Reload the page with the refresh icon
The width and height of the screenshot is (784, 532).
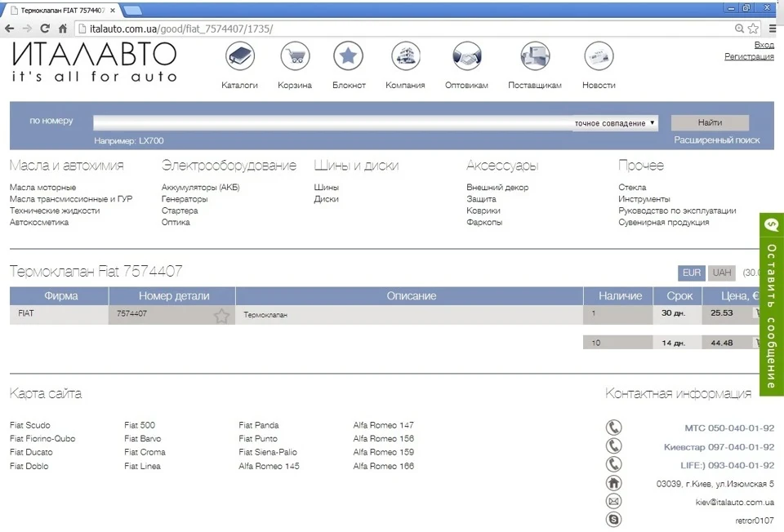[x=45, y=29]
